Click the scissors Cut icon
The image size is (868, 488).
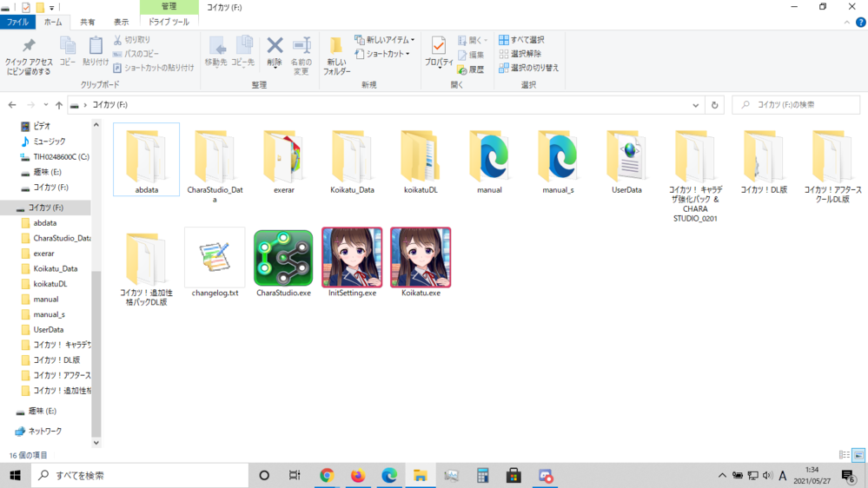tap(117, 40)
